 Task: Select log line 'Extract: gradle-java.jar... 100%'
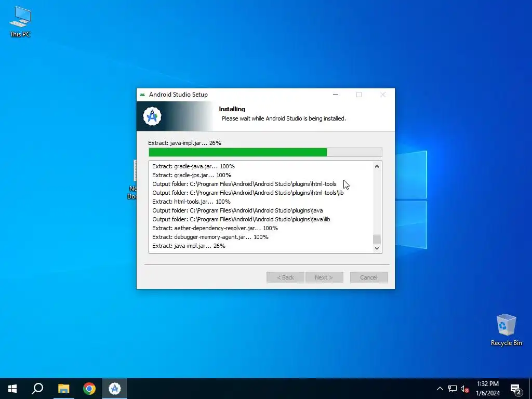tap(193, 166)
